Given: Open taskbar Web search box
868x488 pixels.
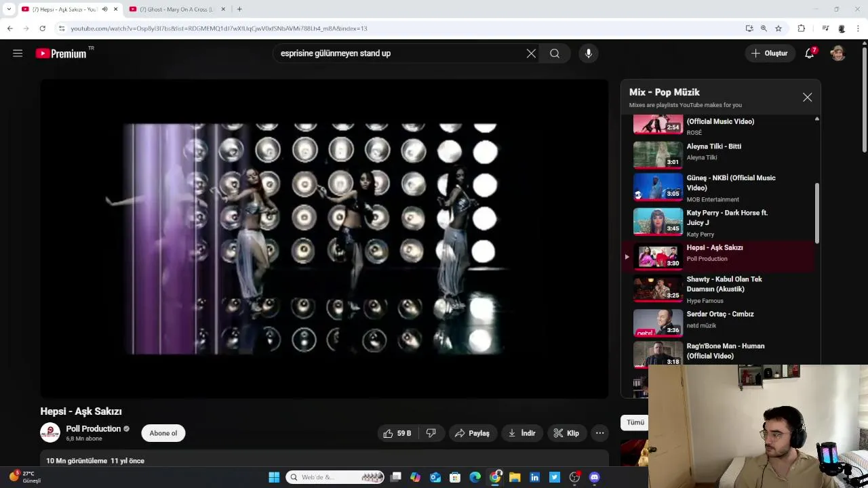Looking at the screenshot, I should coord(335,477).
